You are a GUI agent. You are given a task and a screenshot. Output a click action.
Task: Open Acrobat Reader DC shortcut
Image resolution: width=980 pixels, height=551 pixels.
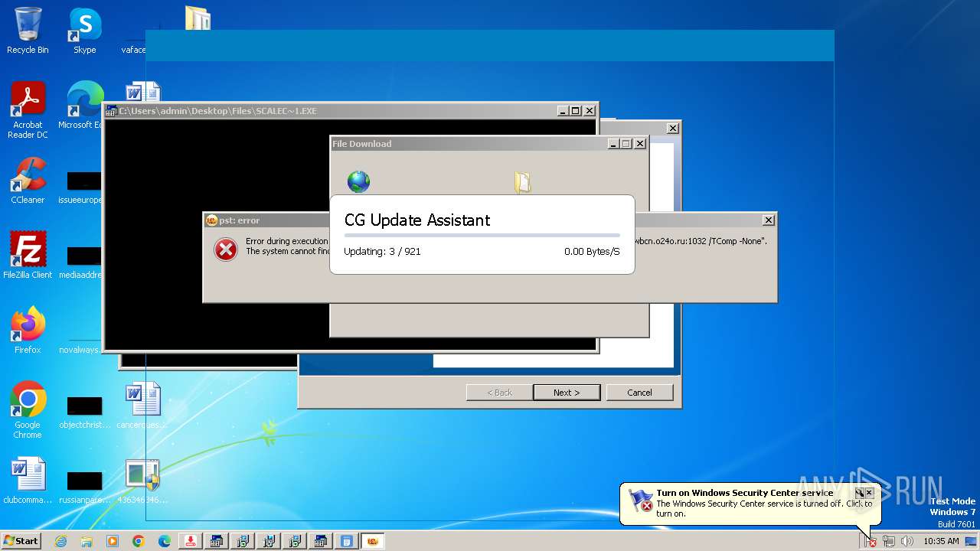point(28,110)
